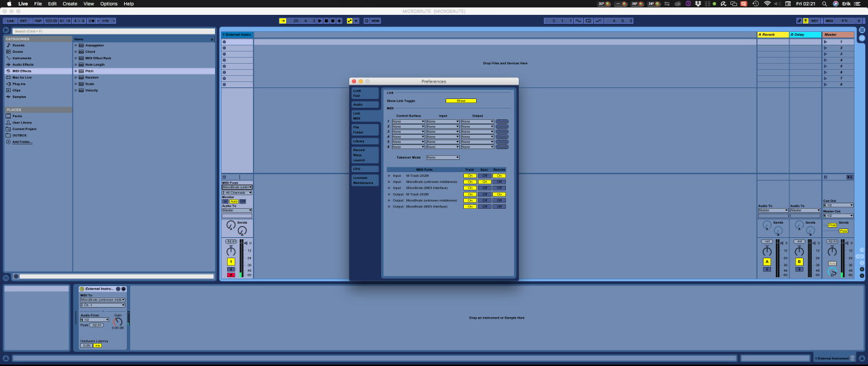Adjust the Gain knob on External Instrument
This screenshot has width=868, height=366.
click(x=118, y=321)
